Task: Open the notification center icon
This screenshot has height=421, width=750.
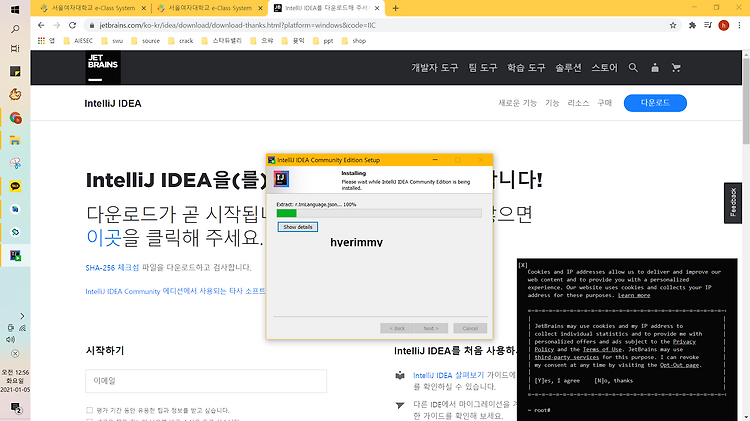Action: tap(16, 408)
